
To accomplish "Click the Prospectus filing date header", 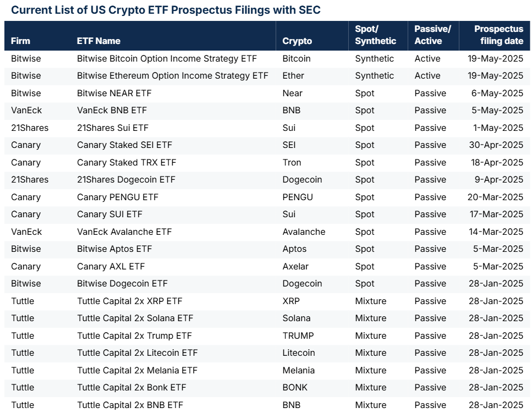I will [498, 35].
